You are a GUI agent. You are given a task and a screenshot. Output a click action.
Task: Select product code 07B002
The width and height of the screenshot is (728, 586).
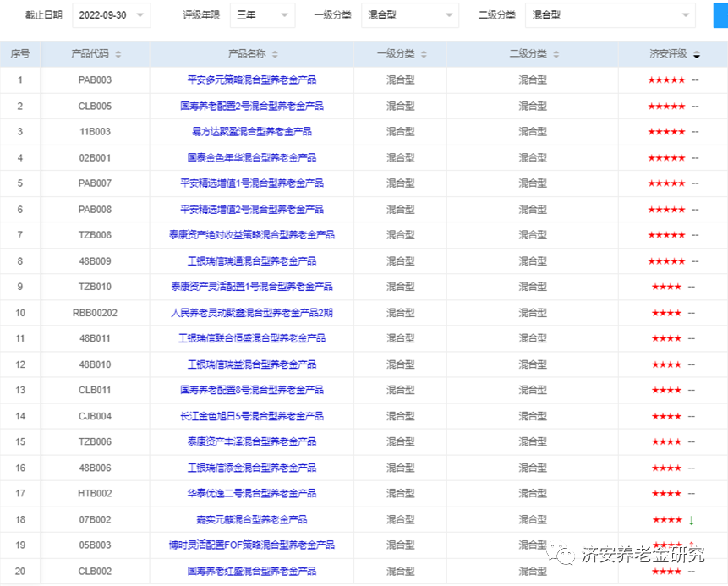95,519
